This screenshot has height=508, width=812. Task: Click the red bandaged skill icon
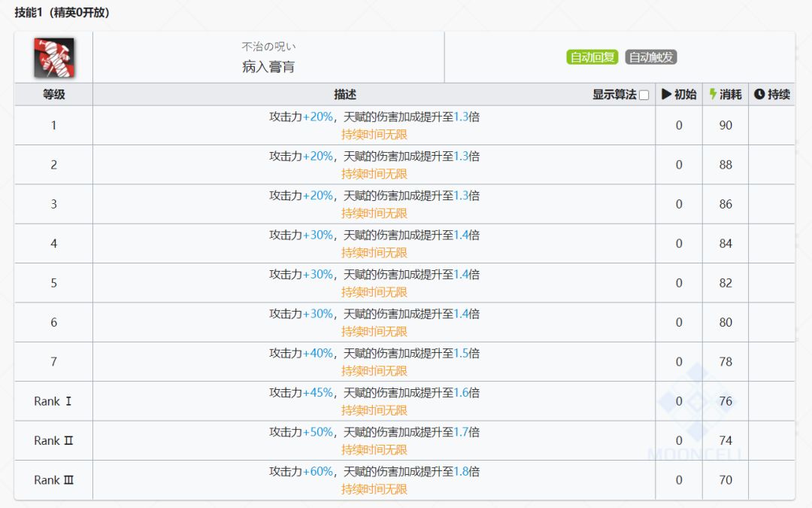[x=53, y=57]
